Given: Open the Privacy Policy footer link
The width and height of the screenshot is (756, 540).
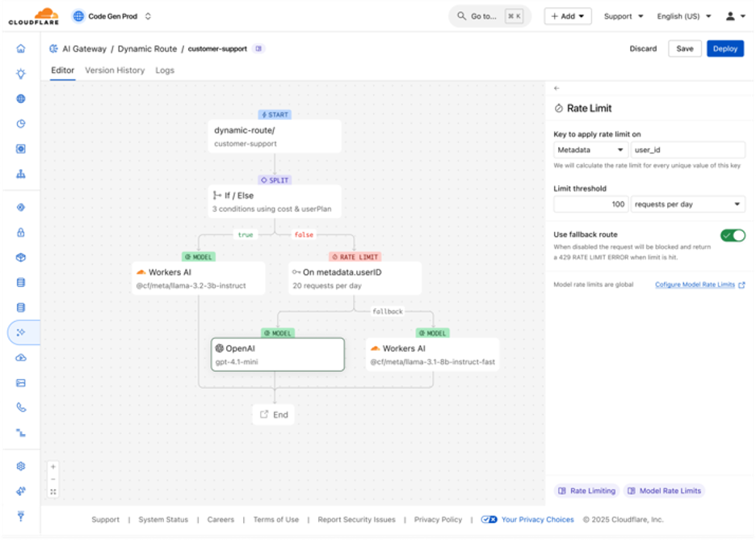Looking at the screenshot, I should click(x=438, y=520).
